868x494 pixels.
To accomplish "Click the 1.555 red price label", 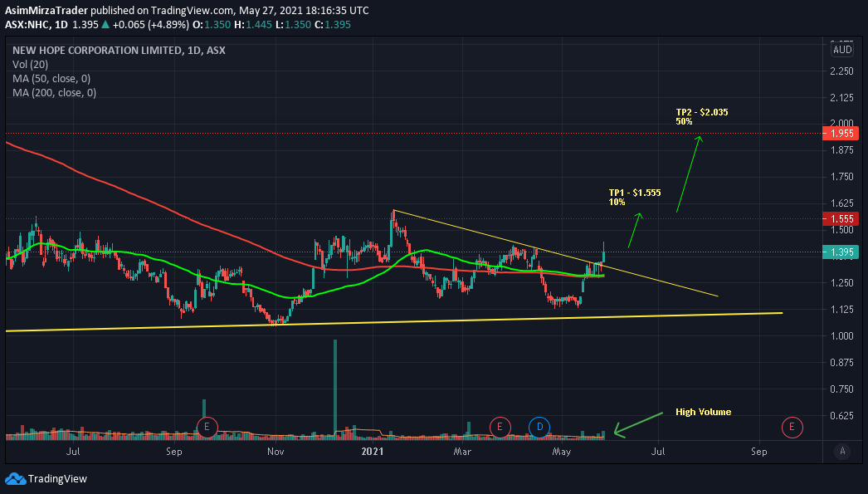I will [x=841, y=218].
